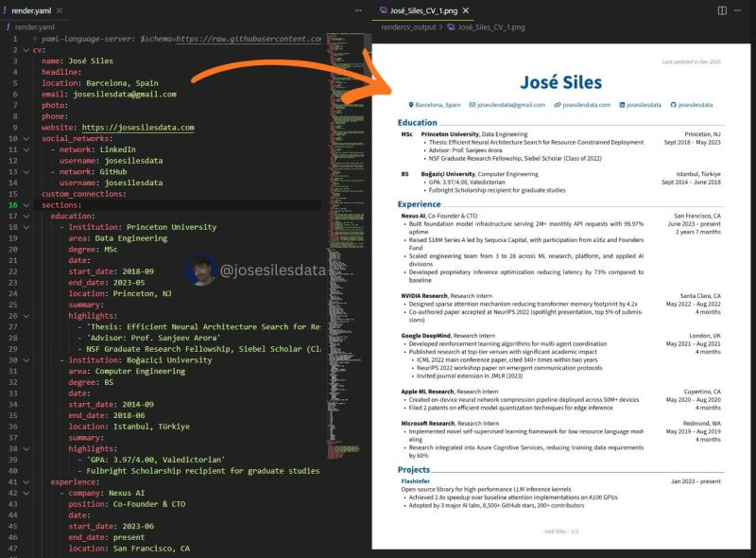Image resolution: width=756 pixels, height=558 pixels.
Task: Collapse the experience block at line 41
Action: point(26,482)
